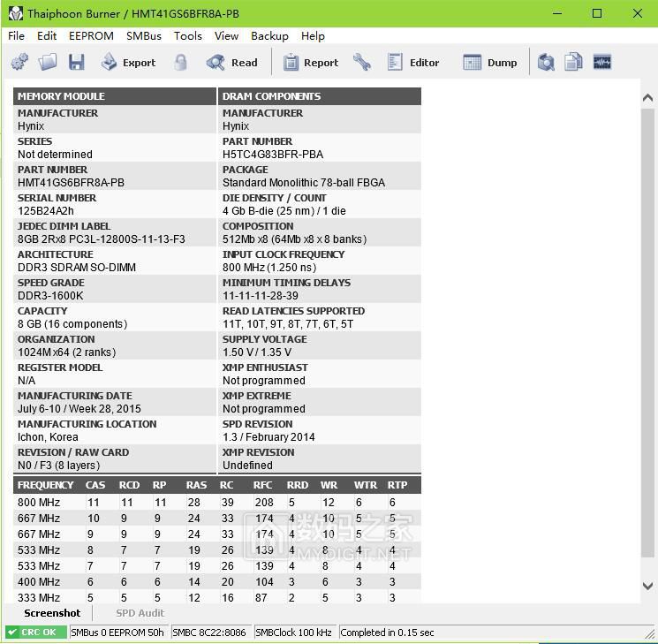Click the N0 / F3 (8 layers) raw card value
The height and width of the screenshot is (644, 658).
pos(59,466)
